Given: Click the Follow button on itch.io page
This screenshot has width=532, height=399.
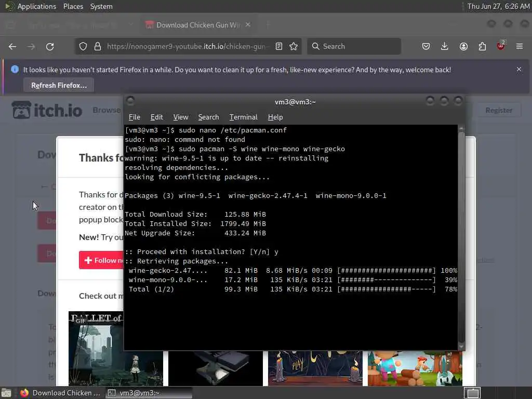Looking at the screenshot, I should point(102,260).
